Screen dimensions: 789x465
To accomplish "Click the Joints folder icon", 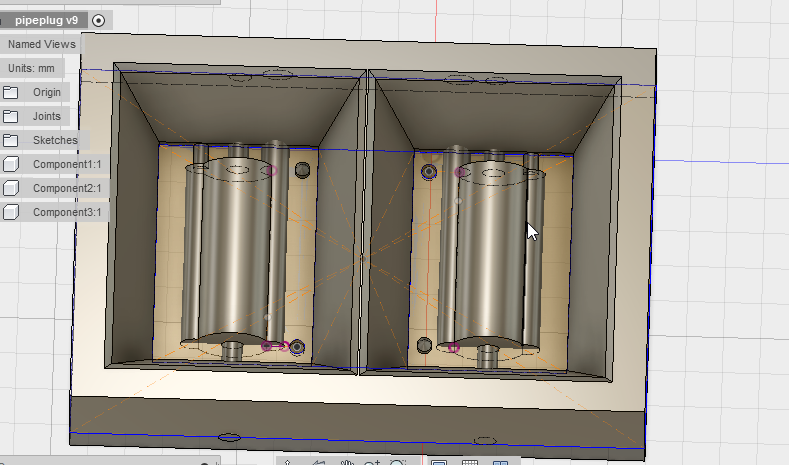I will coord(10,117).
